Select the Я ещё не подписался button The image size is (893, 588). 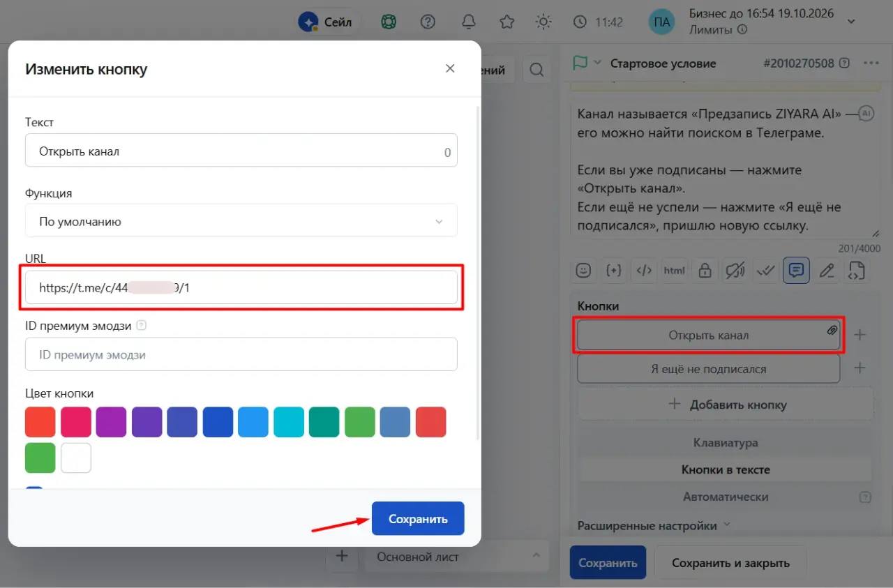pyautogui.click(x=708, y=368)
